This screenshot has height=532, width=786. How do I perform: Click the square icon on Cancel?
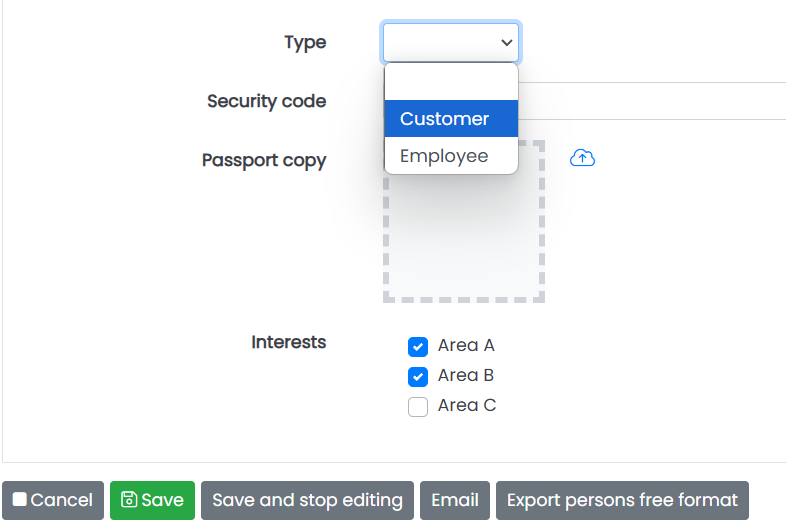pos(20,499)
